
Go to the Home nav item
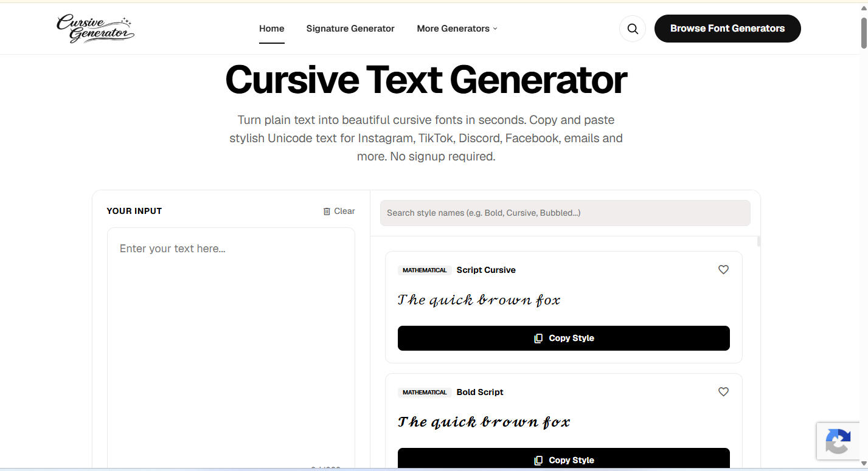pos(271,29)
